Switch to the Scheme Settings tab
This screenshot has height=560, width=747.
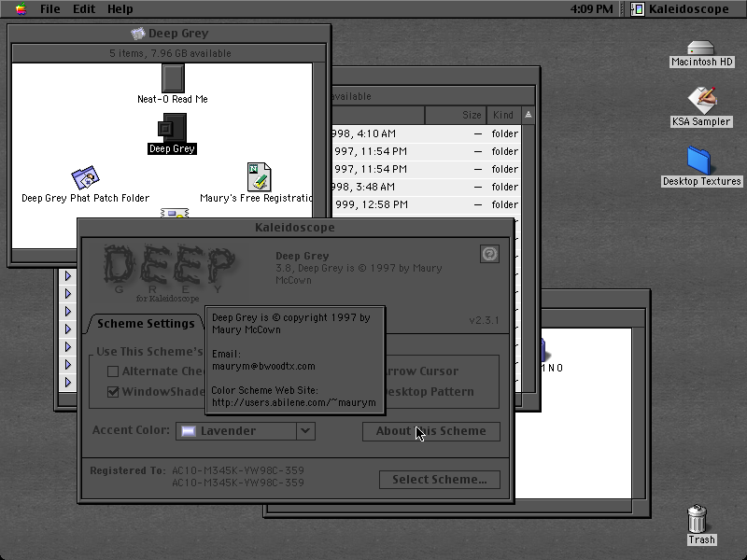[146, 324]
